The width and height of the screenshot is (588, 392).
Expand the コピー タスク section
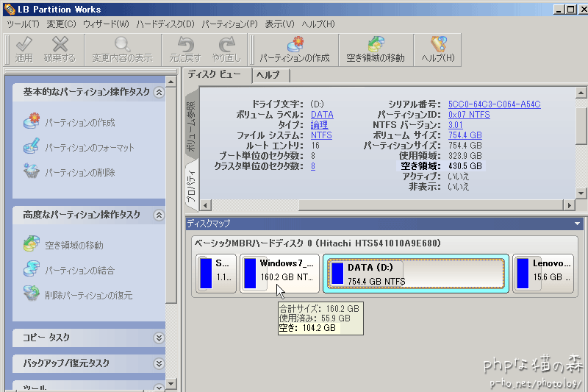(x=158, y=338)
